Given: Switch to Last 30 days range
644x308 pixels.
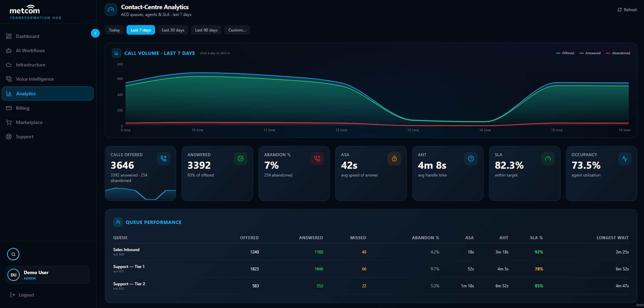Looking at the screenshot, I should (x=173, y=30).
